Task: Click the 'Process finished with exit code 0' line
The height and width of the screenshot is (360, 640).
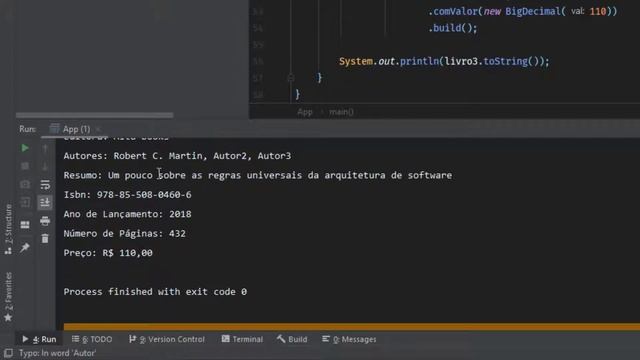Action: pos(155,292)
